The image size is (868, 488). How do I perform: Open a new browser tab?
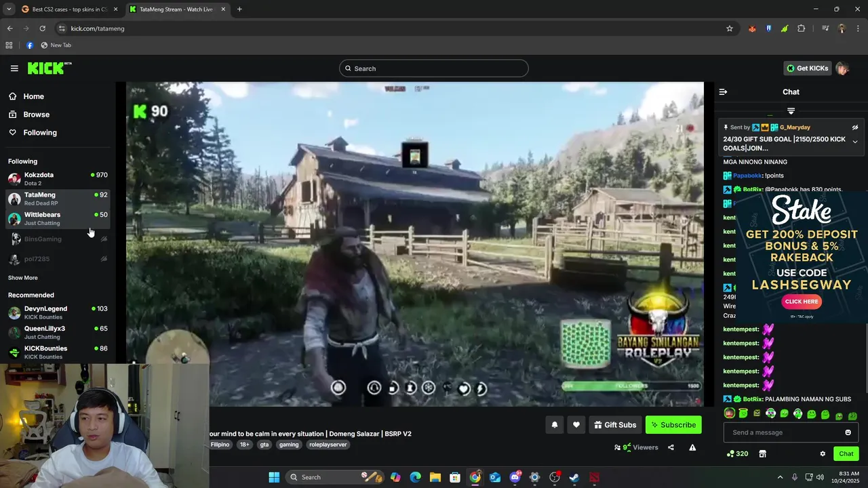point(239,9)
